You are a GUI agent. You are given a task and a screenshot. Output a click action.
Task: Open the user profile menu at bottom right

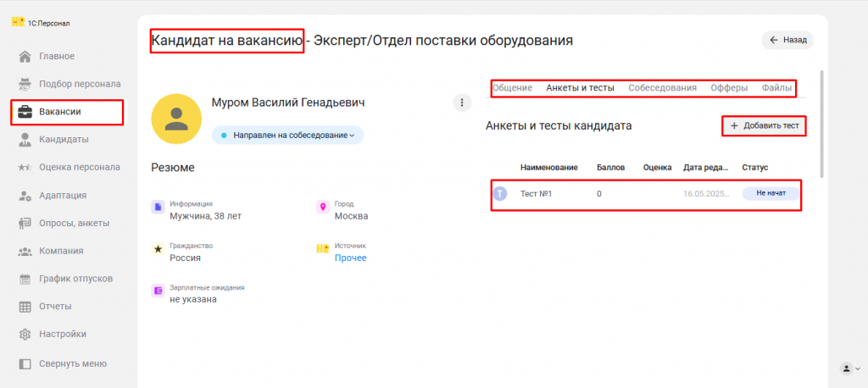click(849, 368)
